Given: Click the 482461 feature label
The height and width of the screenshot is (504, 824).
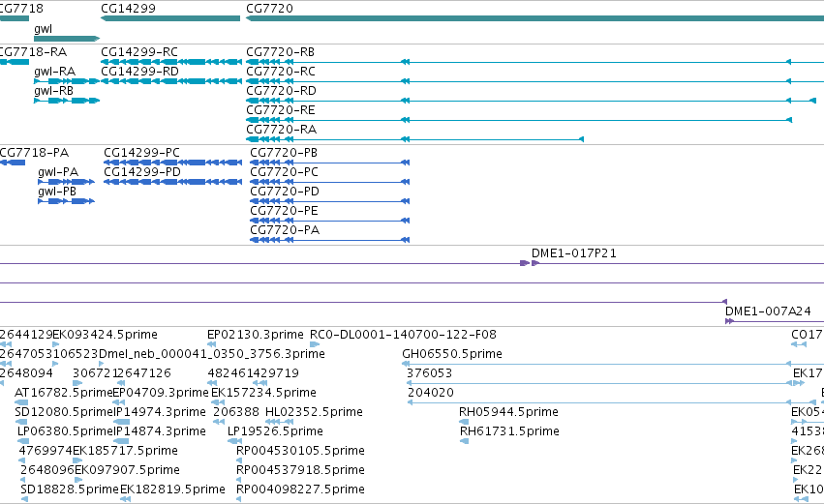Looking at the screenshot, I should pyautogui.click(x=230, y=373).
